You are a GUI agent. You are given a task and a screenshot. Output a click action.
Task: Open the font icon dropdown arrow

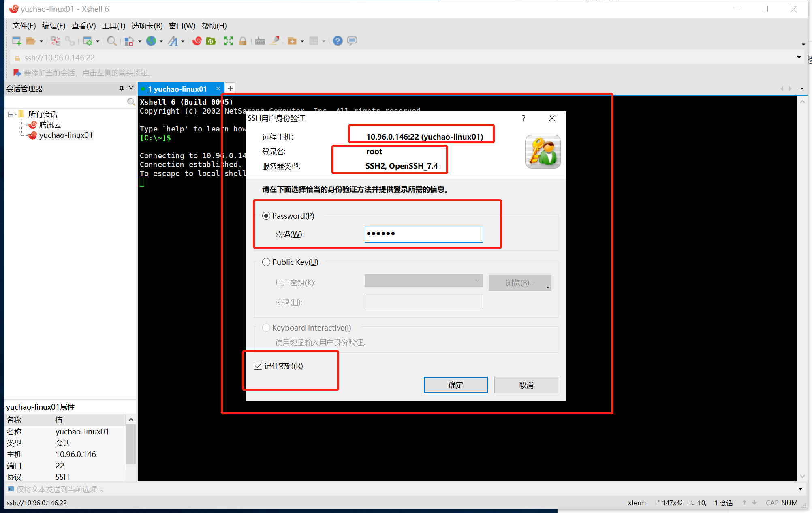183,41
